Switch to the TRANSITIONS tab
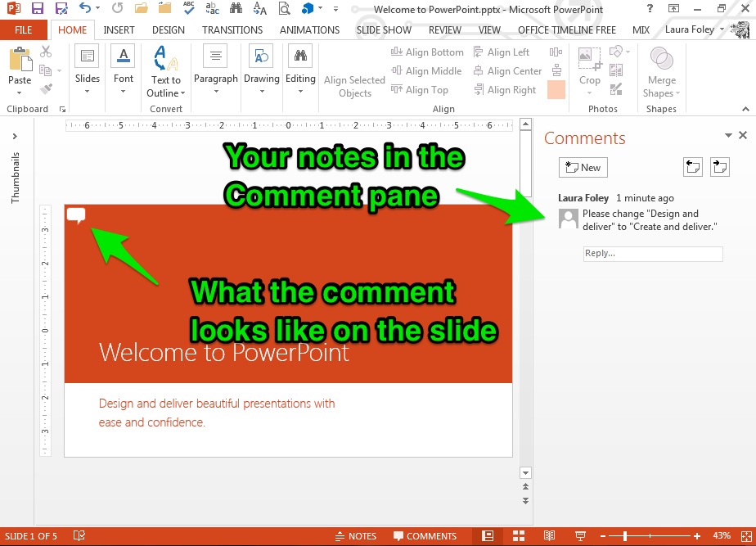Viewport: 756px width, 546px height. pos(232,30)
